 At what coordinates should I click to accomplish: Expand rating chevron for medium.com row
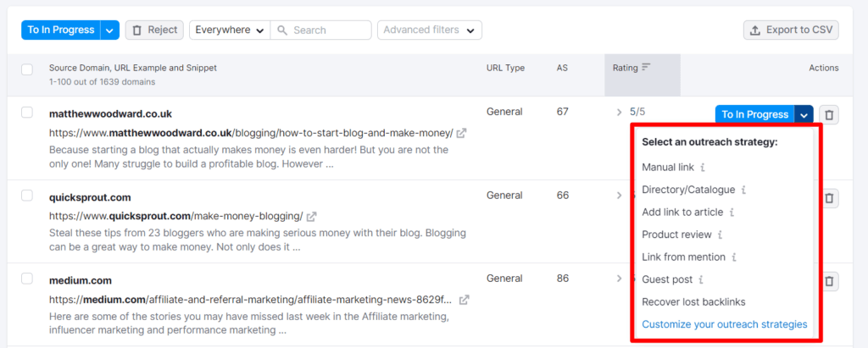620,279
